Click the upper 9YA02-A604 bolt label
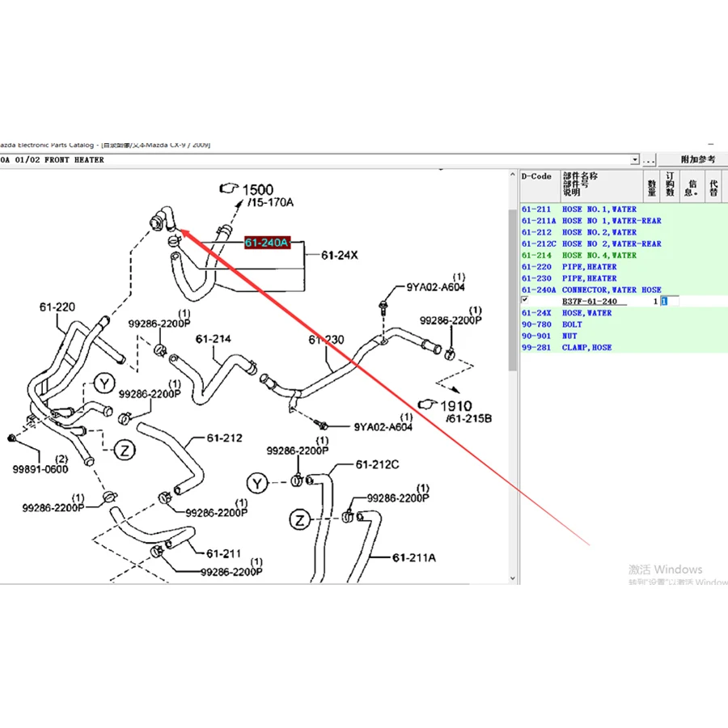This screenshot has width=728, height=728. pos(435,287)
